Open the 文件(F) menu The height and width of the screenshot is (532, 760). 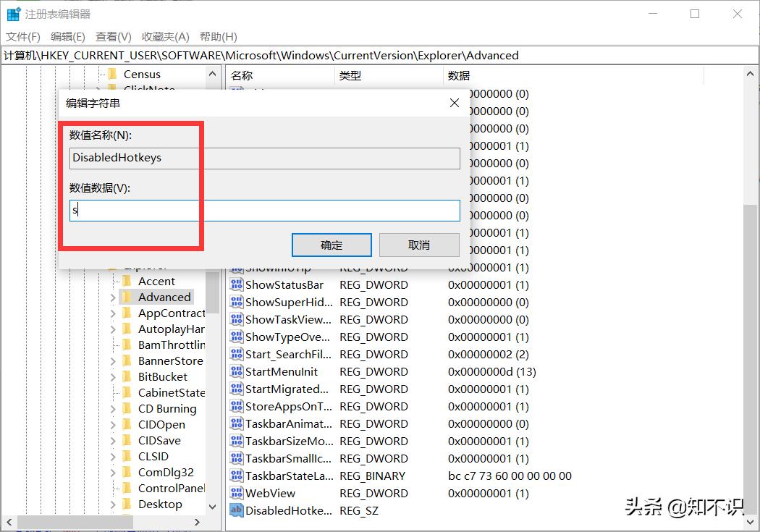22,37
